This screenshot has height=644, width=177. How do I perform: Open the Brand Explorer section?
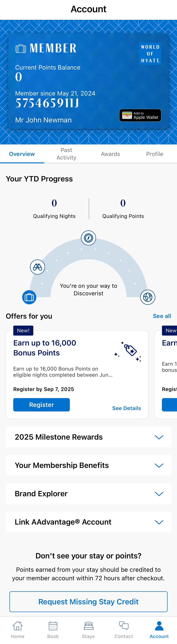click(x=88, y=493)
